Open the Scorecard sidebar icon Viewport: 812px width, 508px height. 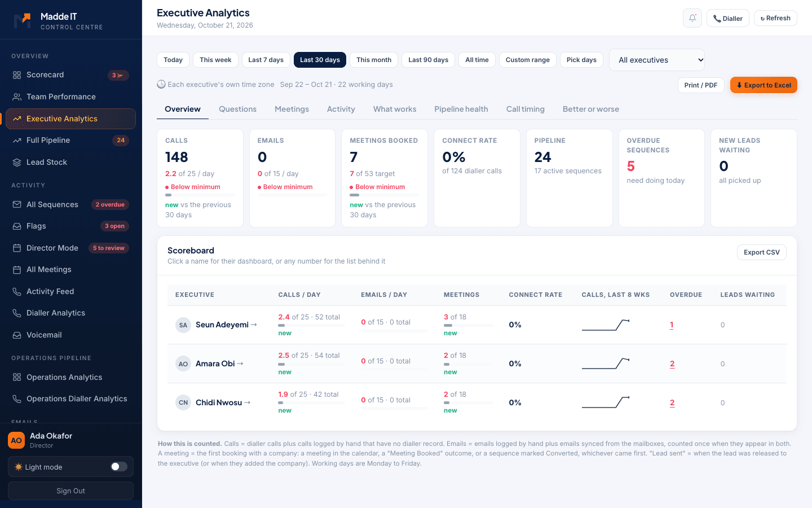point(17,75)
